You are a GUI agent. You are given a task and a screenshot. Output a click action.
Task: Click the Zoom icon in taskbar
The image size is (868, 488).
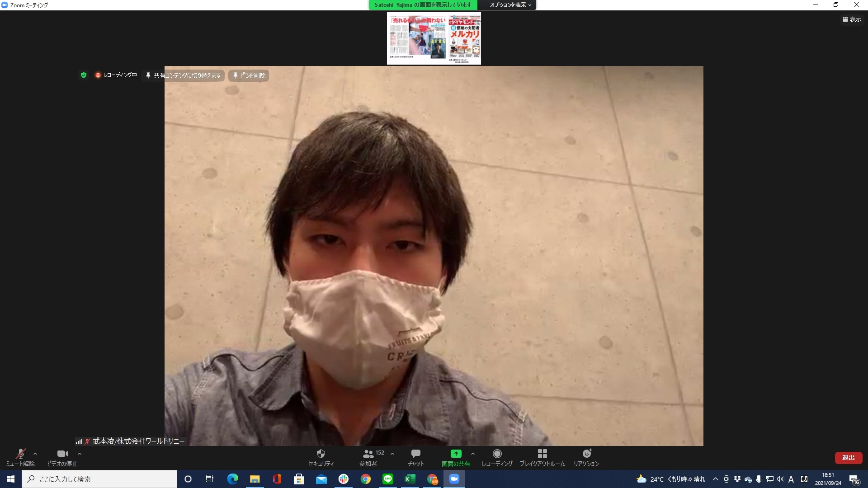click(x=454, y=479)
